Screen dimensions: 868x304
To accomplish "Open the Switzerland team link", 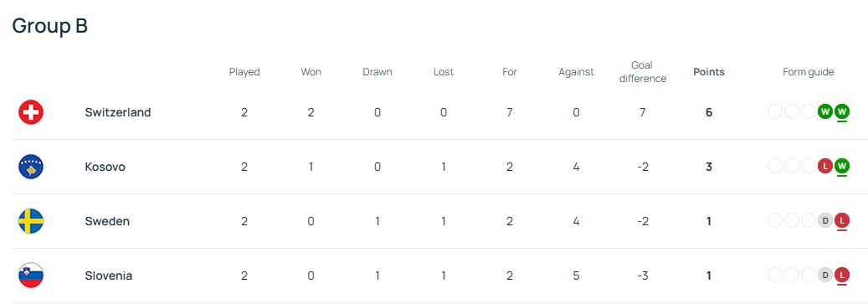I will coord(118,112).
